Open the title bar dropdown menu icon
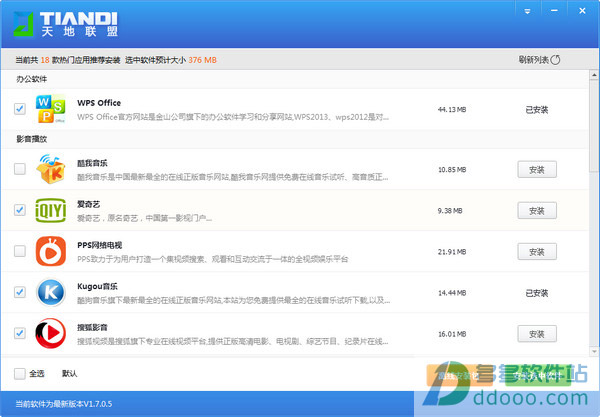Viewport: 600px width, 417px height. pos(527,11)
